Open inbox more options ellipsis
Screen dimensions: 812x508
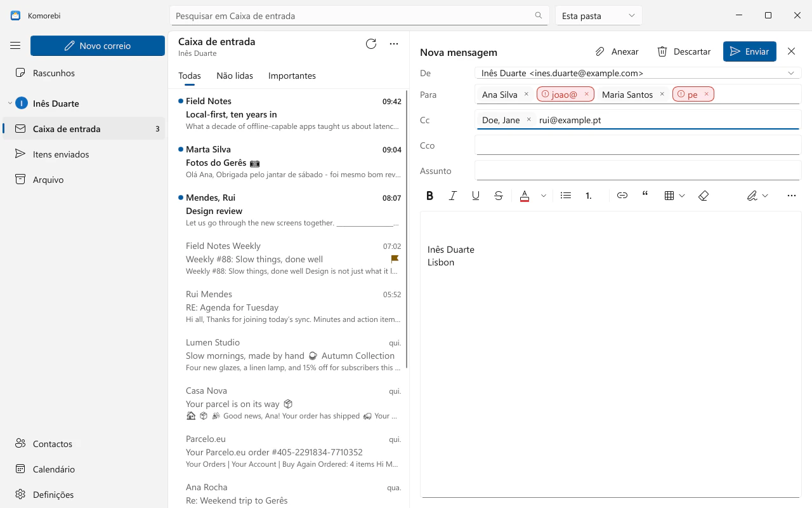(394, 44)
